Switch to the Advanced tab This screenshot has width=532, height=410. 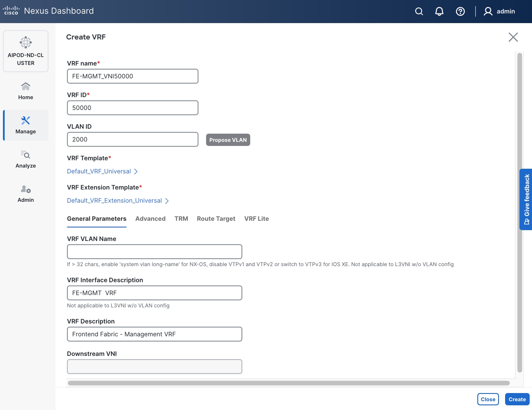click(150, 219)
